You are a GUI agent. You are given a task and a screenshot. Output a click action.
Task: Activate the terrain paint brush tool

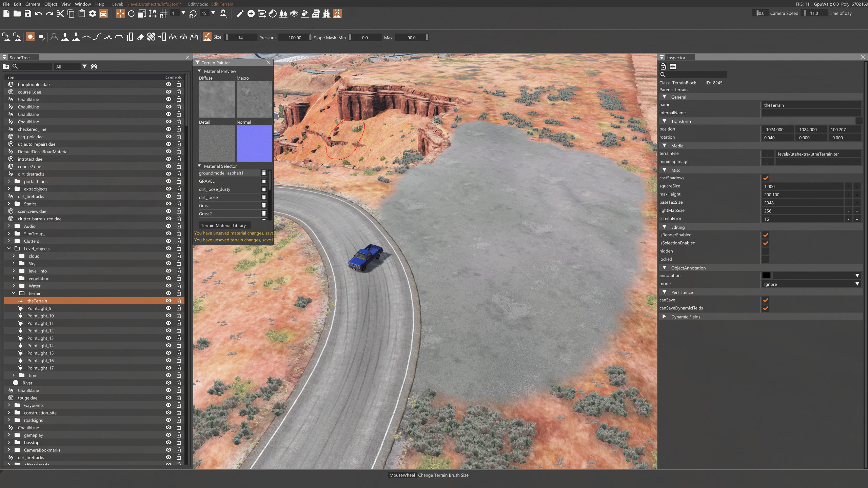(x=207, y=37)
